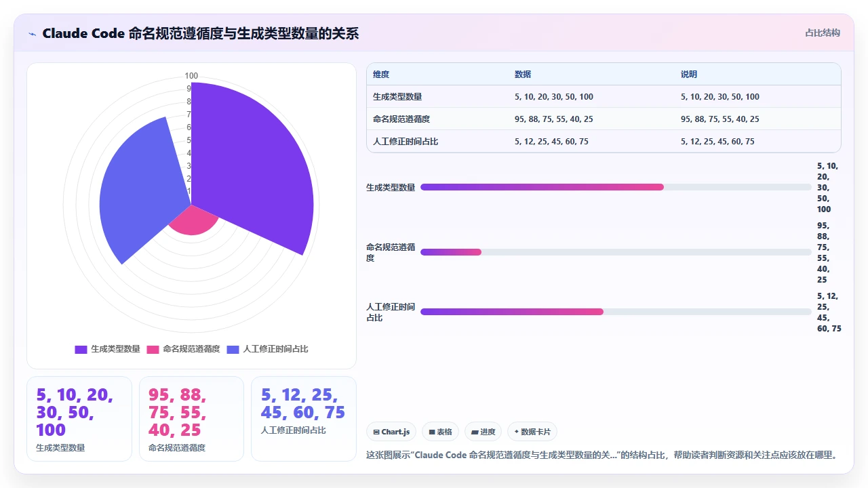
Task: Click the 命名规范遵循度 progress bar
Action: pos(616,252)
